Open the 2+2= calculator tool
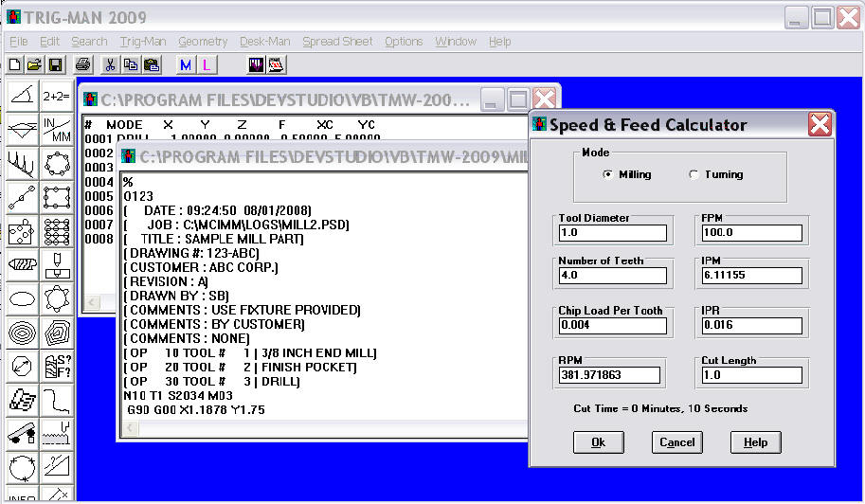Screen dimensions: 865x504 (56, 97)
